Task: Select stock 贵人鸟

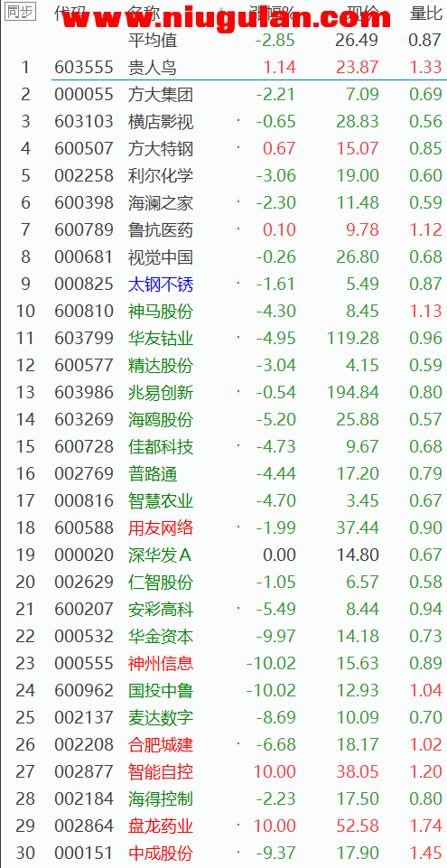Action: 152,67
